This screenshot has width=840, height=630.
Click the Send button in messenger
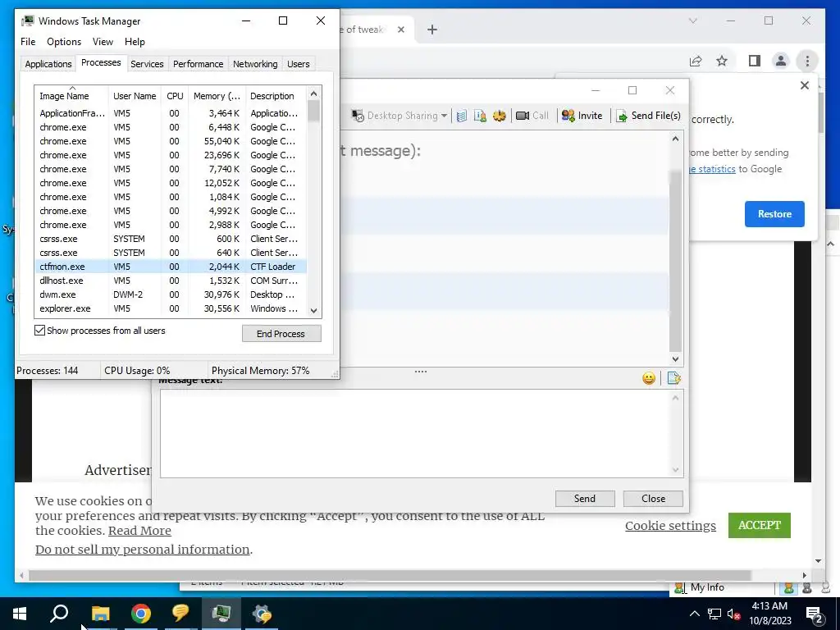point(585,499)
